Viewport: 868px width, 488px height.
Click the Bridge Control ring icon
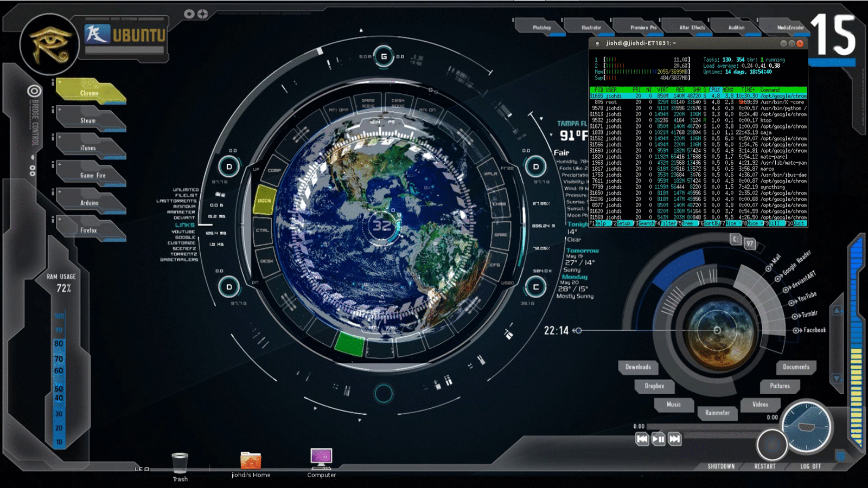(x=34, y=91)
